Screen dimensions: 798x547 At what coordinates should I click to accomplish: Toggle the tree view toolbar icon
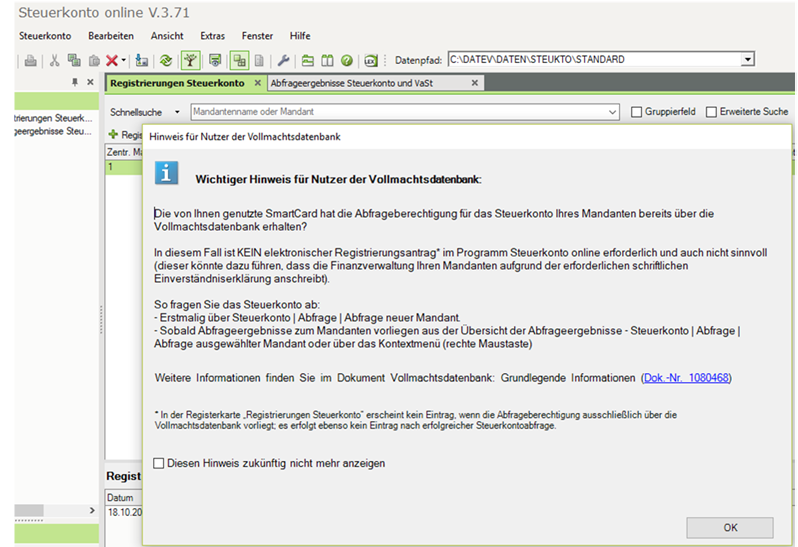click(x=190, y=61)
